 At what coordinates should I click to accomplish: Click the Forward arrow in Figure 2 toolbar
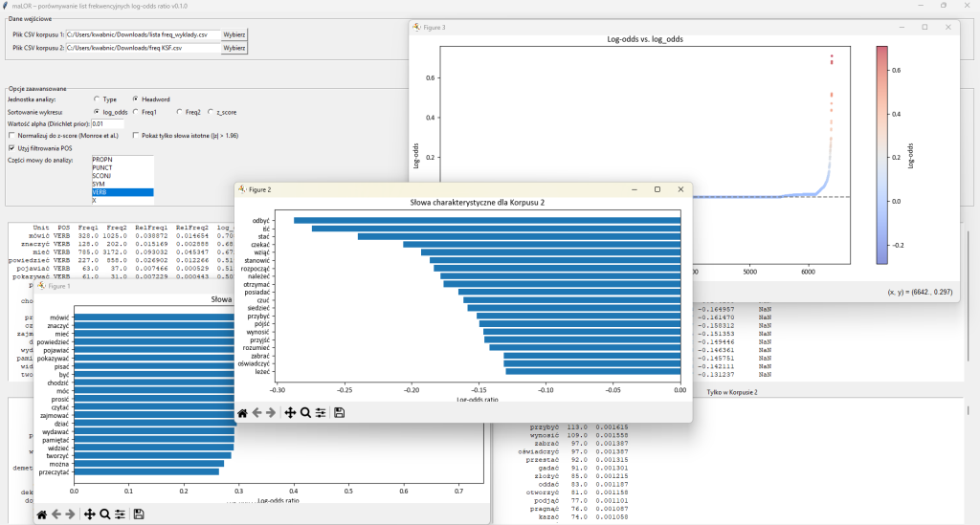click(x=271, y=412)
